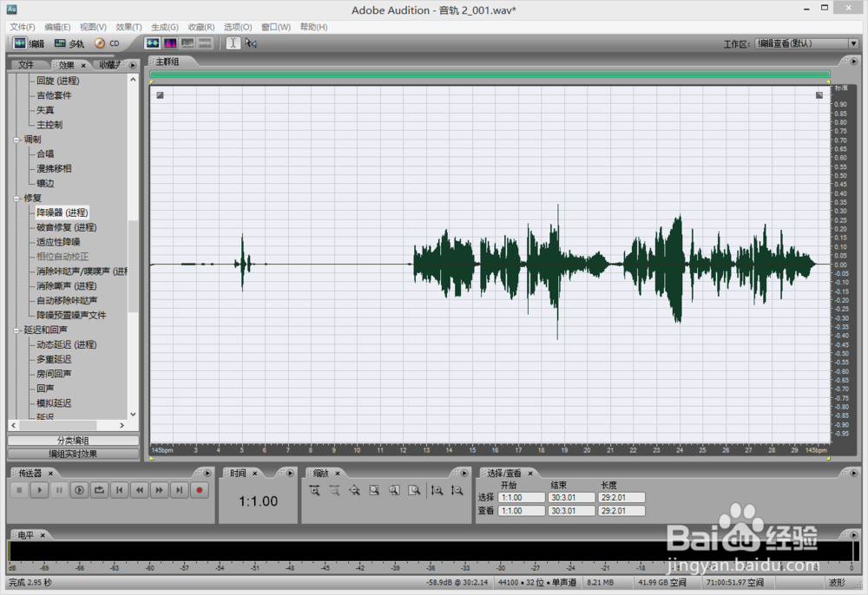Select 自动移除咔哒声 effect
The image size is (868, 595).
tap(67, 300)
